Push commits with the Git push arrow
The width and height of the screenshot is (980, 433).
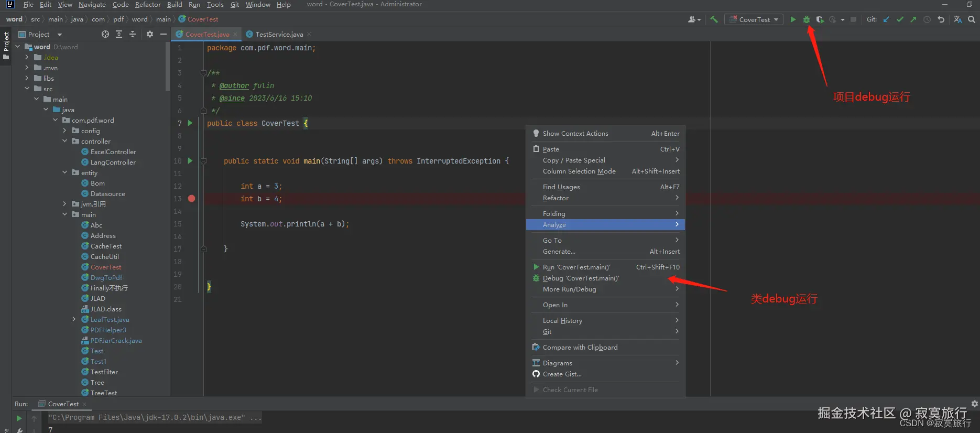click(913, 19)
